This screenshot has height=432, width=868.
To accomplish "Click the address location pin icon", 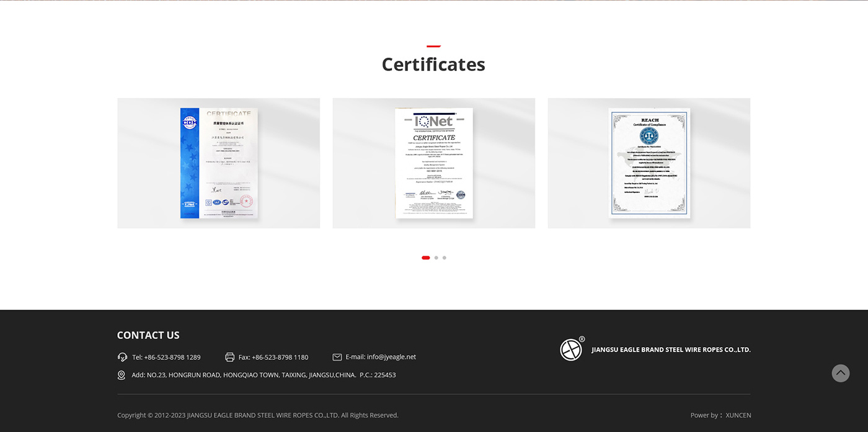I will coord(122,375).
